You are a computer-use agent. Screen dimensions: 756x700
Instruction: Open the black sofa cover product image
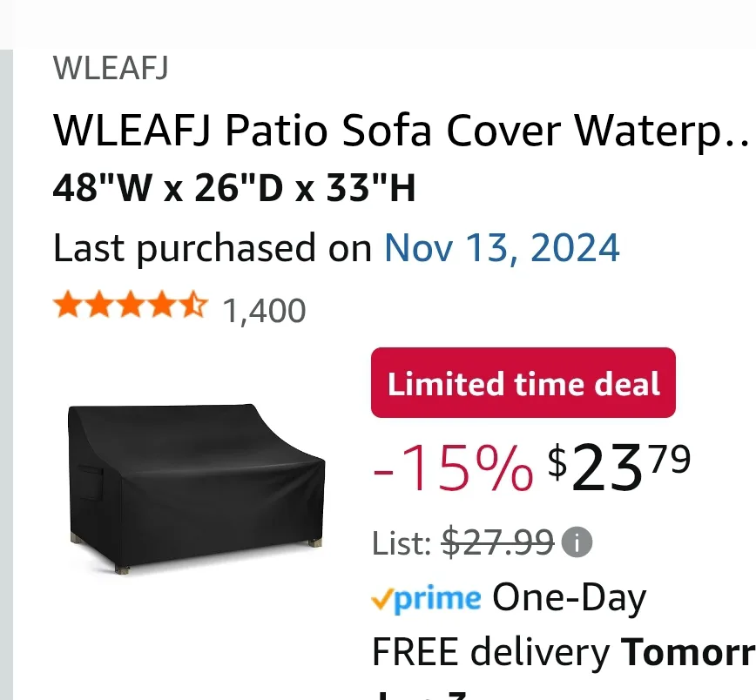196,488
